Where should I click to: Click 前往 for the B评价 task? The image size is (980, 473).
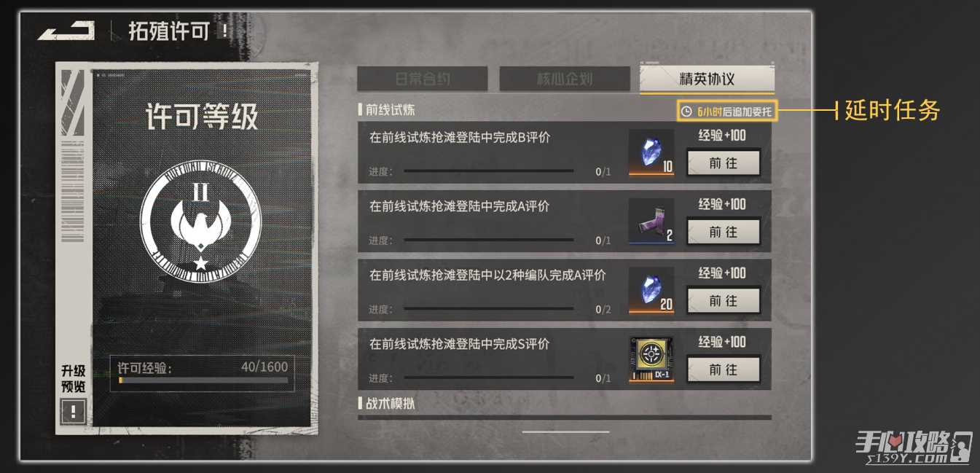(x=724, y=163)
